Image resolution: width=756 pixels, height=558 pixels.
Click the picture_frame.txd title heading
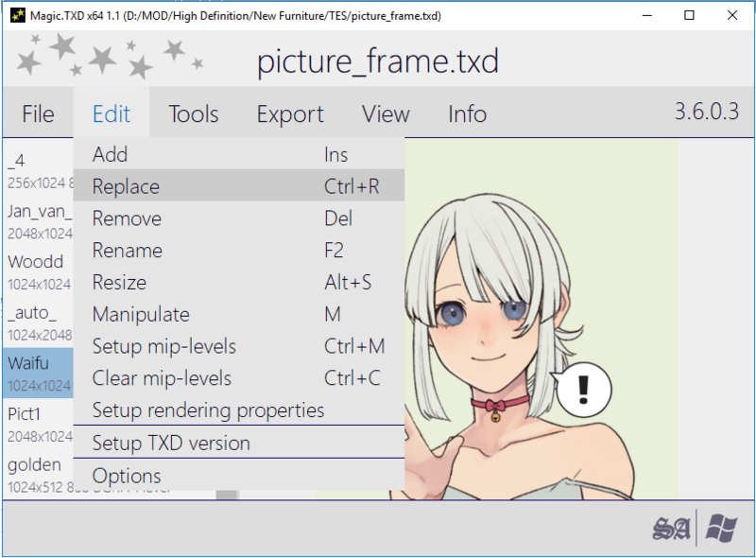tap(377, 61)
